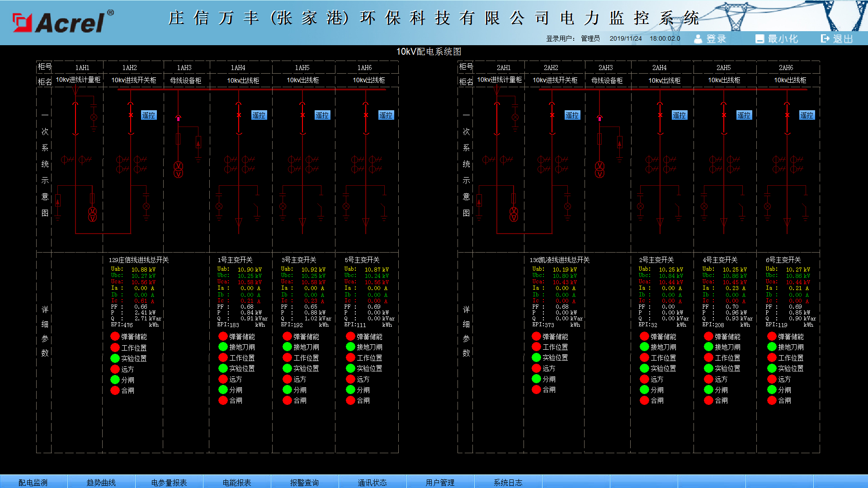The width and height of the screenshot is (868, 488).
Task: Click 6号主变开关 合闸 indicator
Action: point(772,400)
